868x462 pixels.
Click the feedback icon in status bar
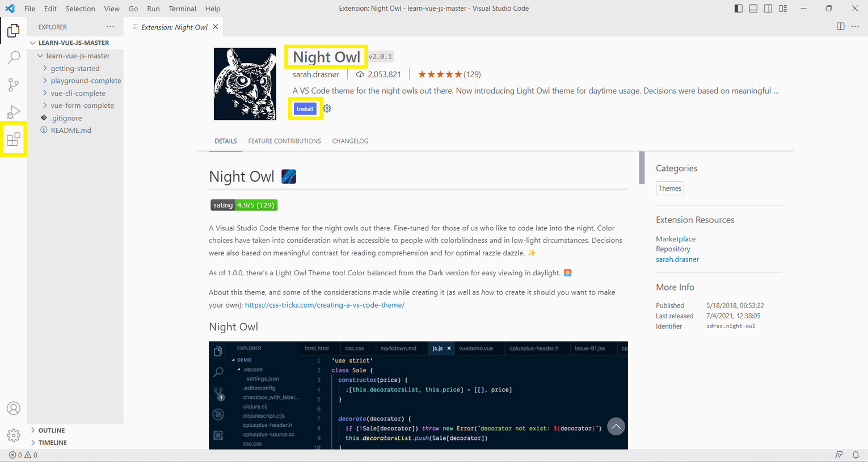click(839, 455)
